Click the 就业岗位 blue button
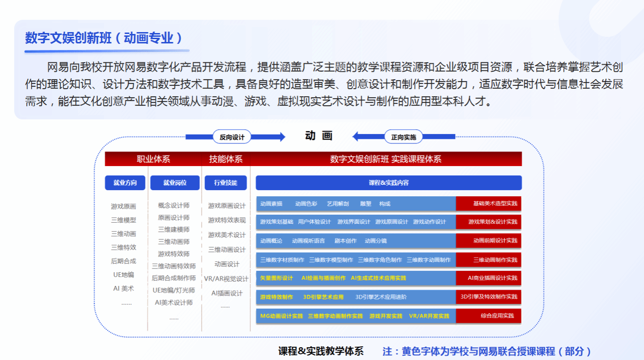The width and height of the screenshot is (644, 360). point(175,183)
